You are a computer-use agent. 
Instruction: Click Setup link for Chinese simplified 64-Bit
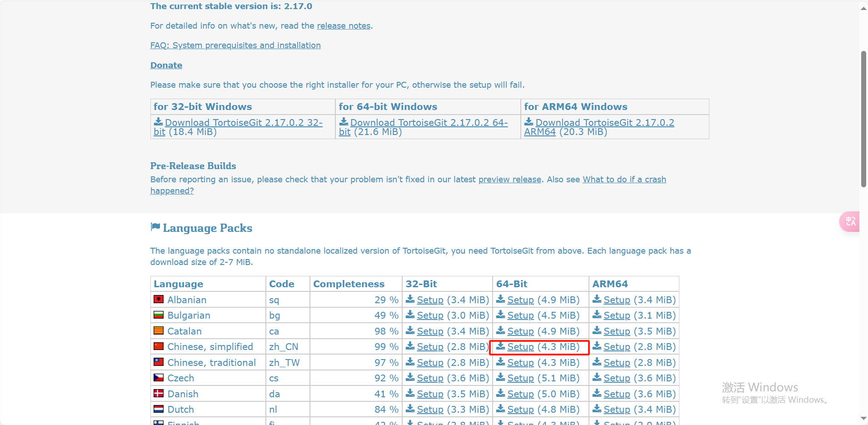[x=521, y=347]
